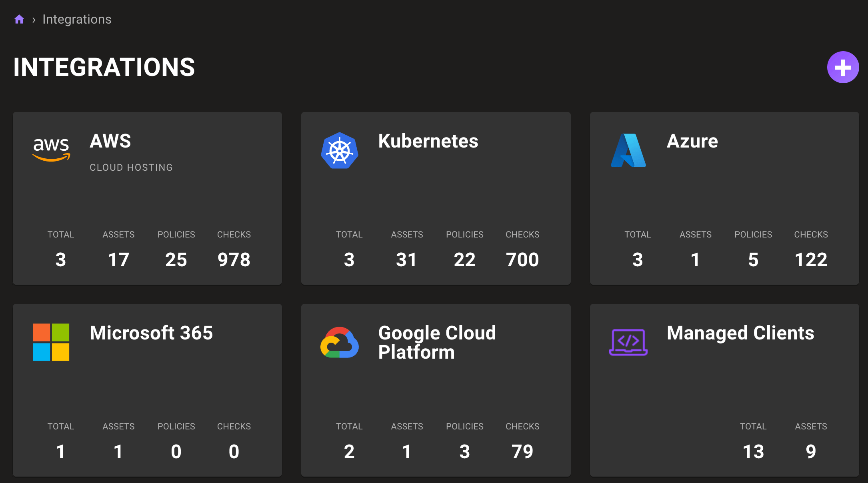
Task: Click the AWS checks count of 978
Action: (x=234, y=259)
